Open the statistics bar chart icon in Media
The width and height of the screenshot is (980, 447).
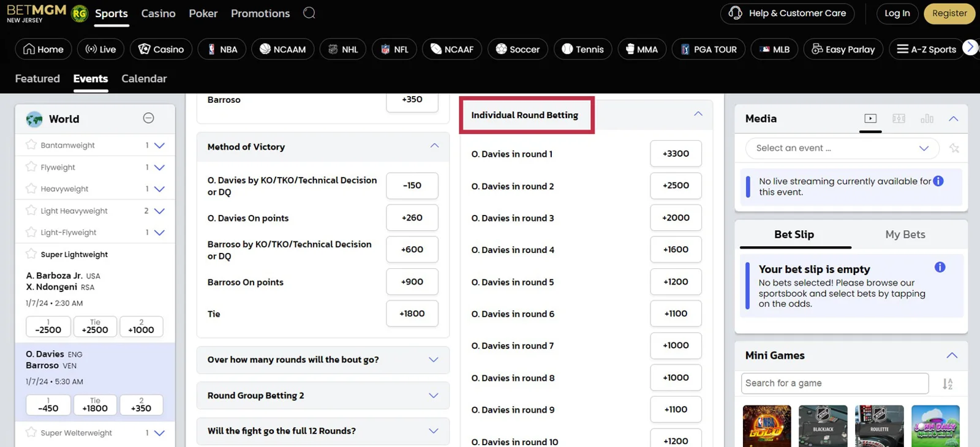927,119
